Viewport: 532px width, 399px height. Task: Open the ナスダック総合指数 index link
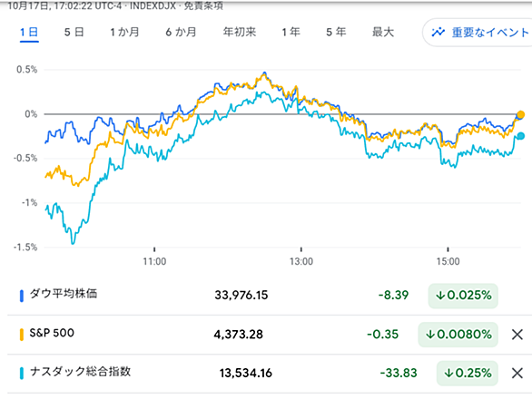[x=81, y=372]
